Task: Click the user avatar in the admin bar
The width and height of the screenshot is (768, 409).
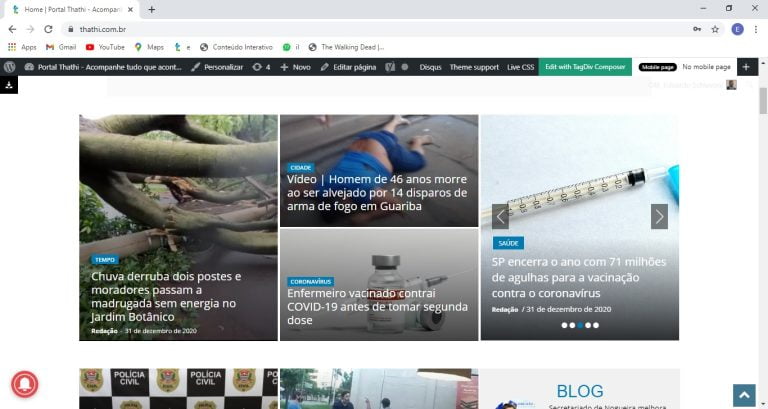Action: pos(731,85)
